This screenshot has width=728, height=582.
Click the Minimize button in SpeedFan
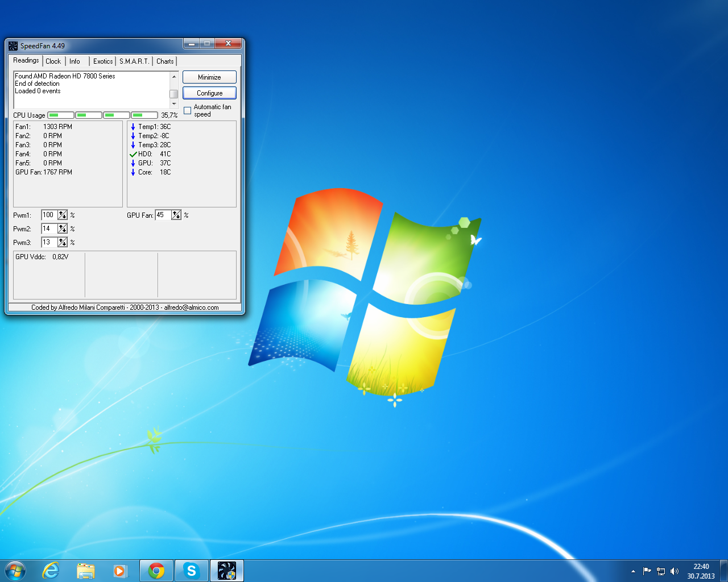[x=209, y=77]
